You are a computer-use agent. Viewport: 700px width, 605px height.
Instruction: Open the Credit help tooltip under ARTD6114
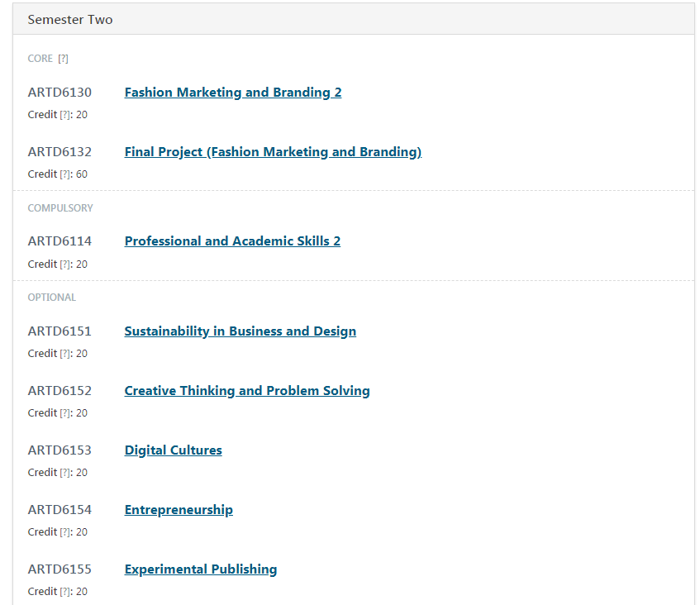coord(65,264)
